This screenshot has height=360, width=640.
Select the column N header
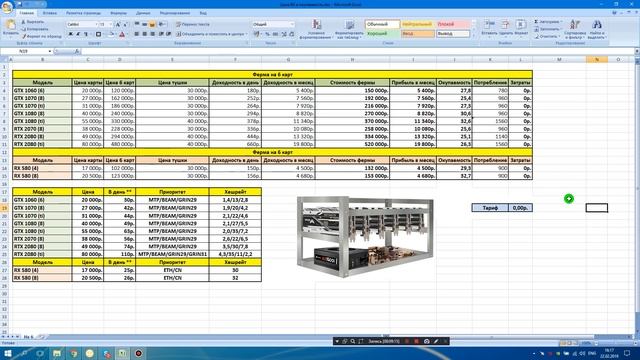tap(597, 60)
